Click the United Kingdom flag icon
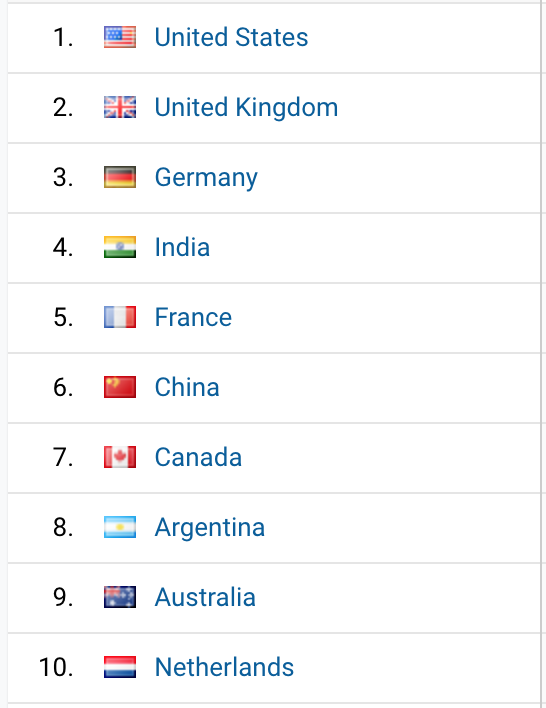Image resolution: width=546 pixels, height=708 pixels. [x=120, y=107]
